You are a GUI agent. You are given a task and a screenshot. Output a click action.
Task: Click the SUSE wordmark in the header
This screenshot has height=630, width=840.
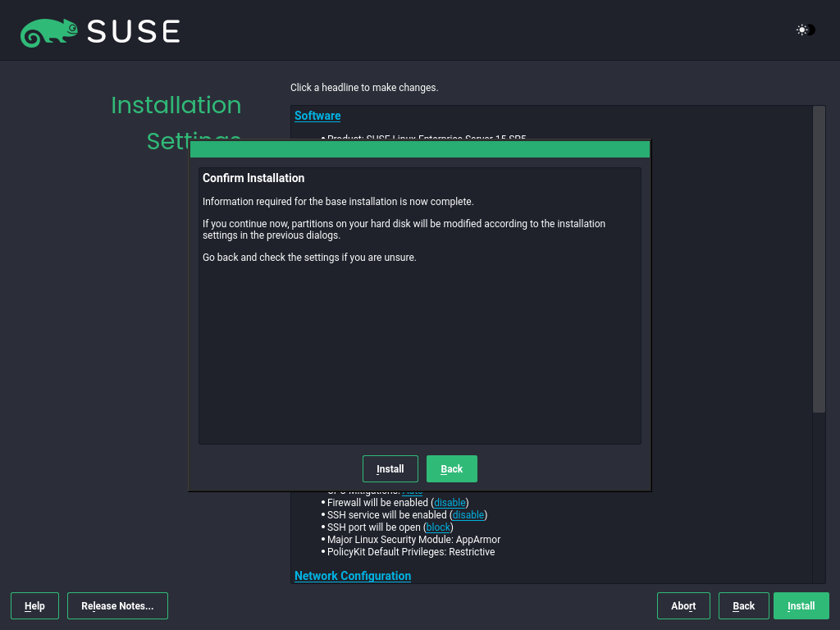135,31
